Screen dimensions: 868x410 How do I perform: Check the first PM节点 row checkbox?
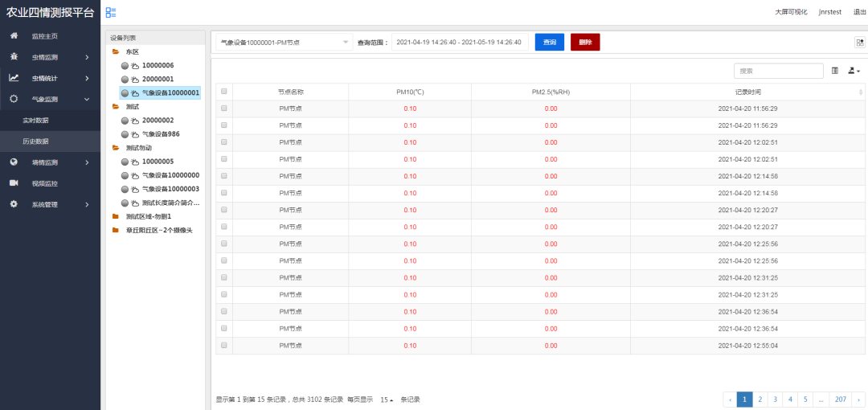pyautogui.click(x=224, y=109)
